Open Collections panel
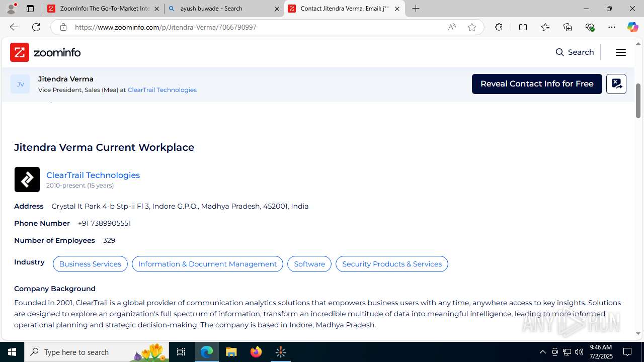 pyautogui.click(x=568, y=27)
